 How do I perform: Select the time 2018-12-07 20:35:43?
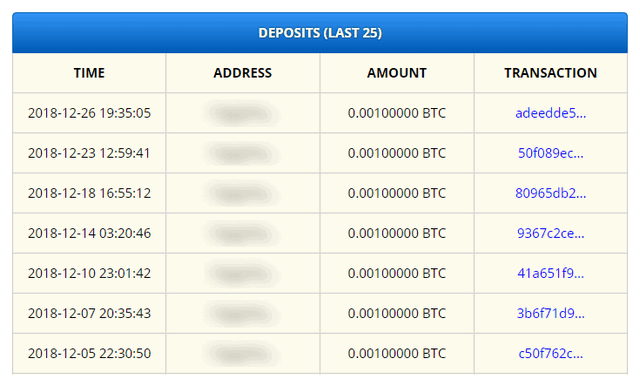tap(89, 313)
